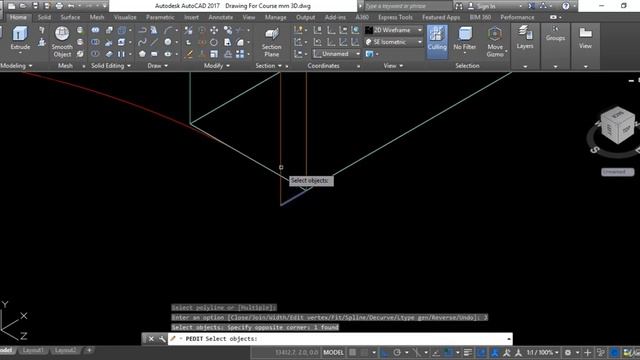640x360 pixels.
Task: Click the Undo arrow icon
Action: pos(71,6)
